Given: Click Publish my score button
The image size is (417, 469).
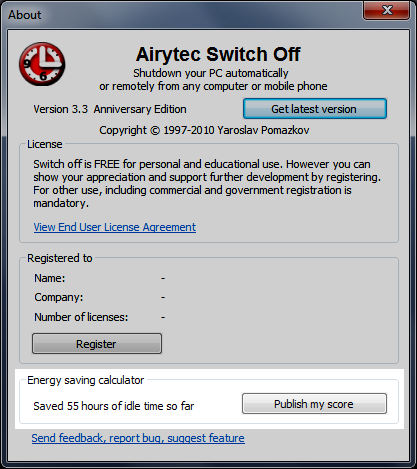Looking at the screenshot, I should pos(314,404).
